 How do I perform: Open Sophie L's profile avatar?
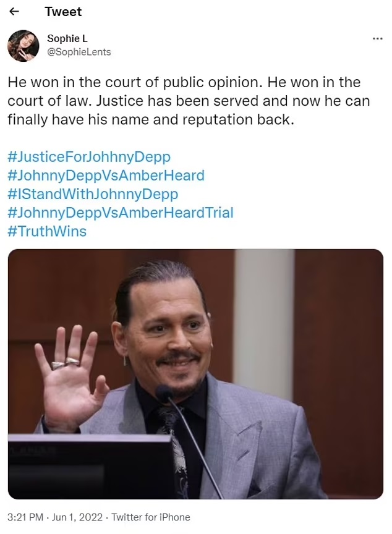(23, 46)
